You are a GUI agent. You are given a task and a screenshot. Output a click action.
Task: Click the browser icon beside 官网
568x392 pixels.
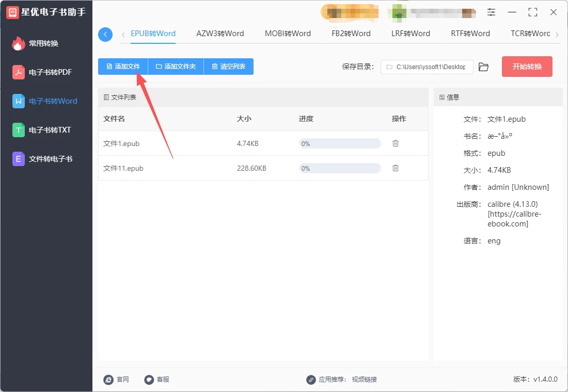(x=108, y=380)
